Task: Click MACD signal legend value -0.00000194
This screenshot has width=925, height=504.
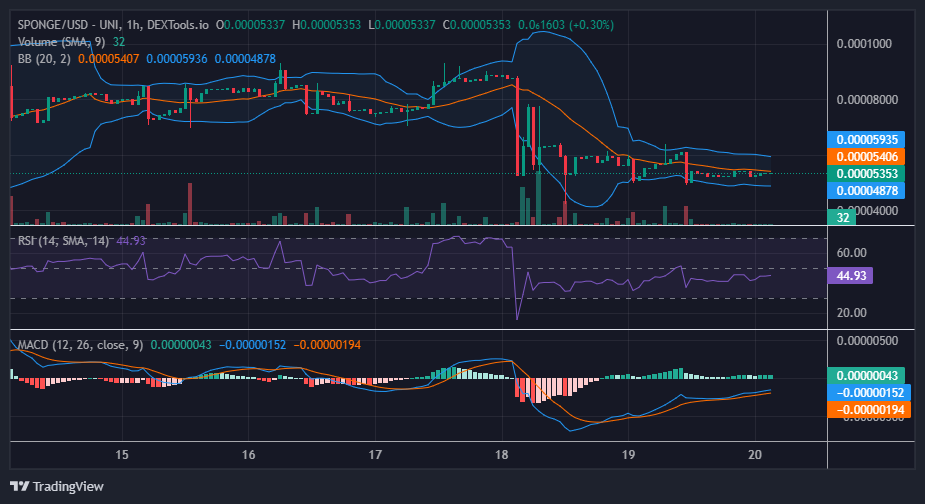Action: click(x=327, y=345)
